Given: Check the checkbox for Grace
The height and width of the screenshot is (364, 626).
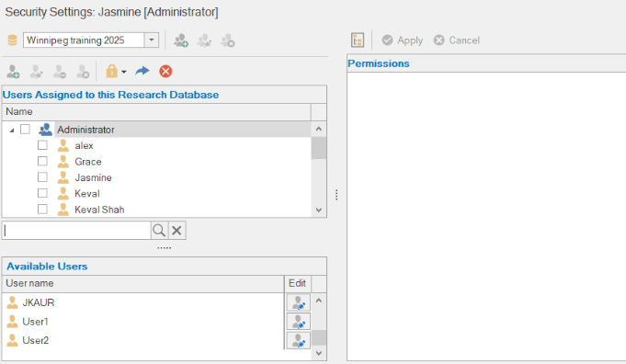Looking at the screenshot, I should [x=42, y=161].
